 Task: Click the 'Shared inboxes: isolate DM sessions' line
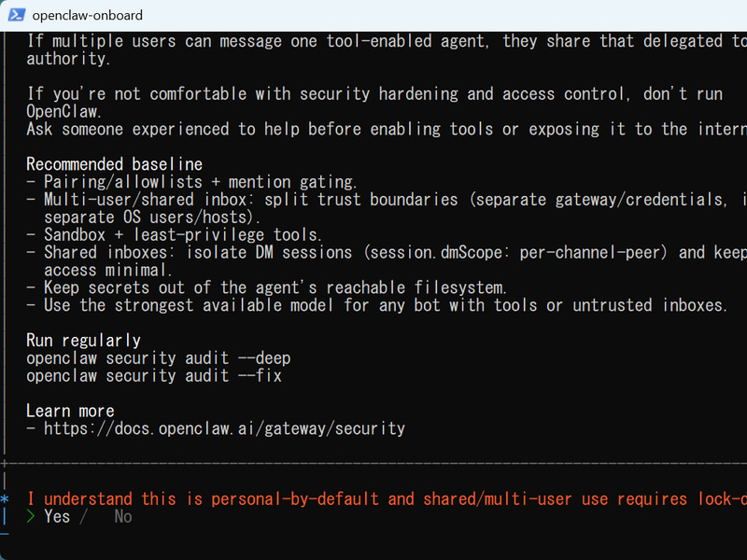click(387, 252)
